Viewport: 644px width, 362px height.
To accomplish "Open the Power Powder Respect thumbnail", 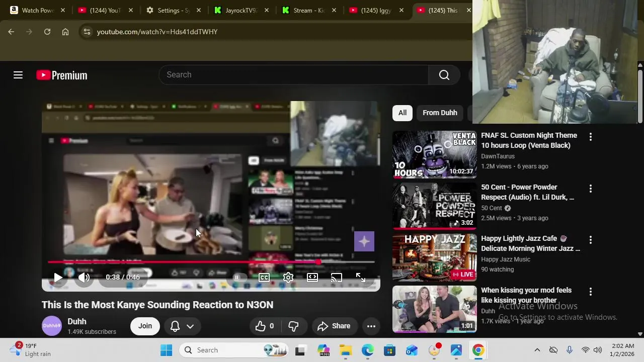I will click(x=435, y=206).
